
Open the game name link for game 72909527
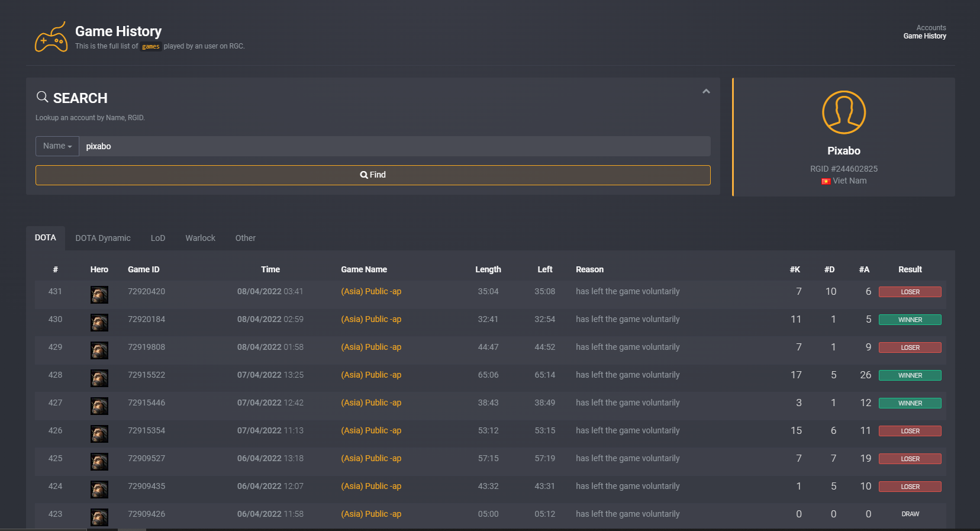(371, 458)
